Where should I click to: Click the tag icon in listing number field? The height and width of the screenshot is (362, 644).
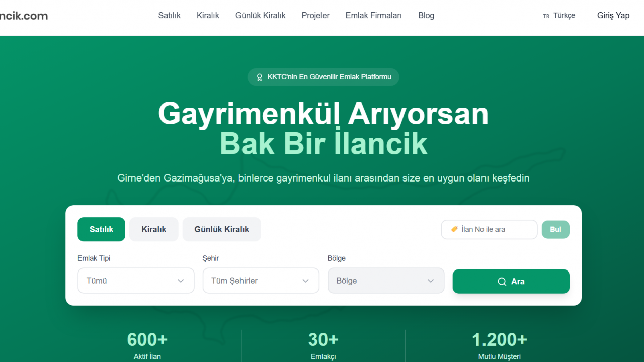click(x=454, y=229)
